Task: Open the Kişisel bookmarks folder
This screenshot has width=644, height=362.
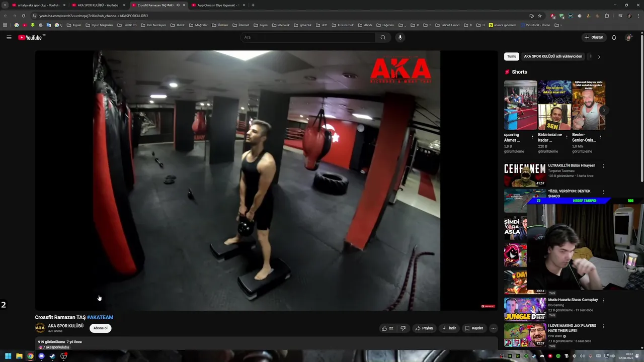Action: (x=74, y=25)
